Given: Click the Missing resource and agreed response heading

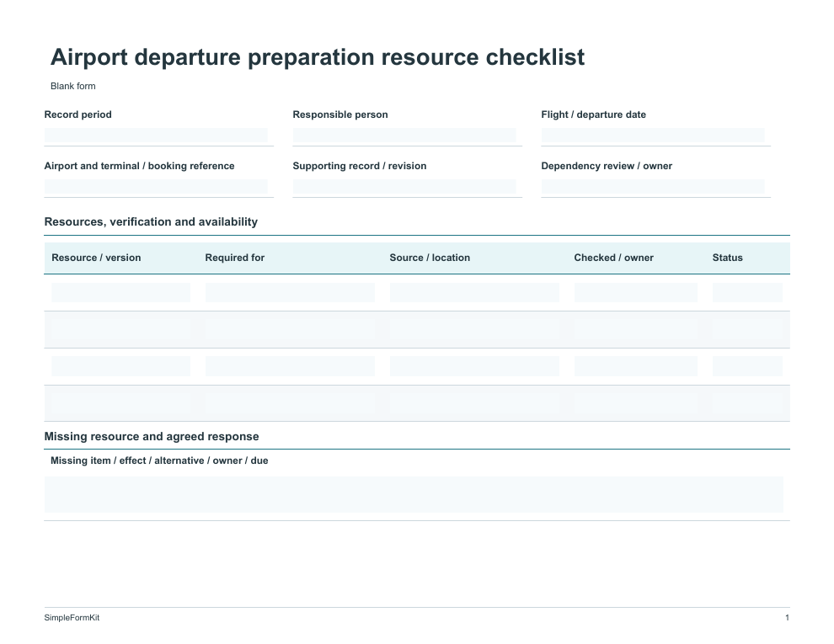Looking at the screenshot, I should [152, 437].
